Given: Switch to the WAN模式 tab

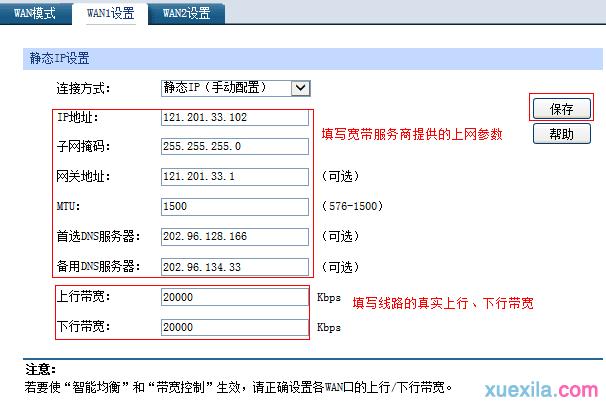Looking at the screenshot, I should point(35,14).
